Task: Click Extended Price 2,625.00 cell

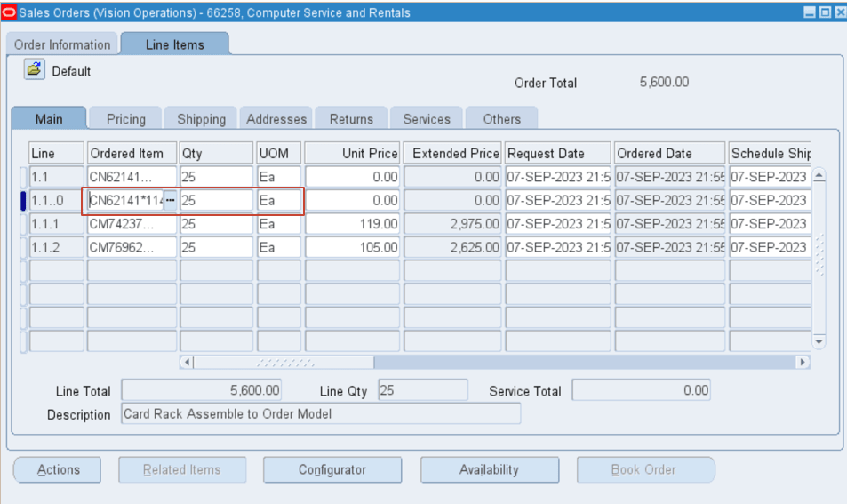Action: [x=452, y=247]
